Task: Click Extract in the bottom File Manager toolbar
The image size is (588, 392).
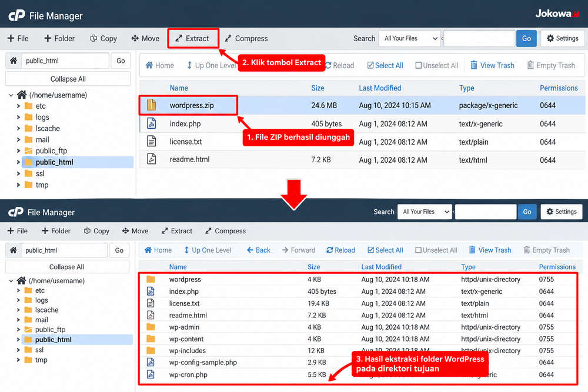Action: 177,231
